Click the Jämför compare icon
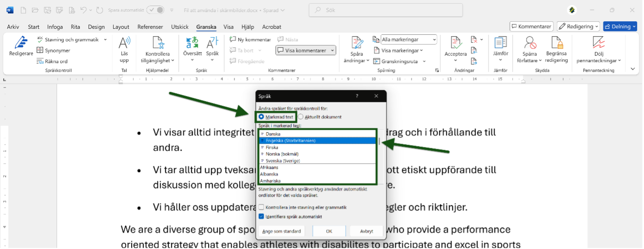Screen dimensions: 644x249 pyautogui.click(x=500, y=43)
